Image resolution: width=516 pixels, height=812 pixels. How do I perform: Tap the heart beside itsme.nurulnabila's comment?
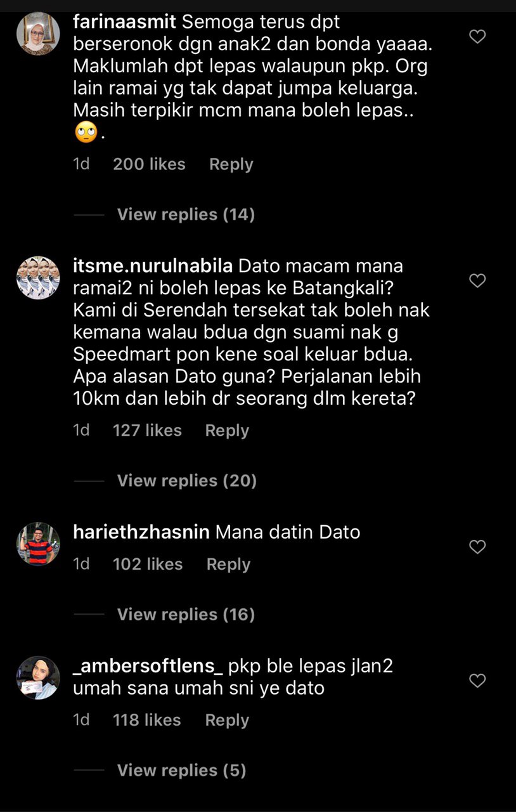[477, 280]
